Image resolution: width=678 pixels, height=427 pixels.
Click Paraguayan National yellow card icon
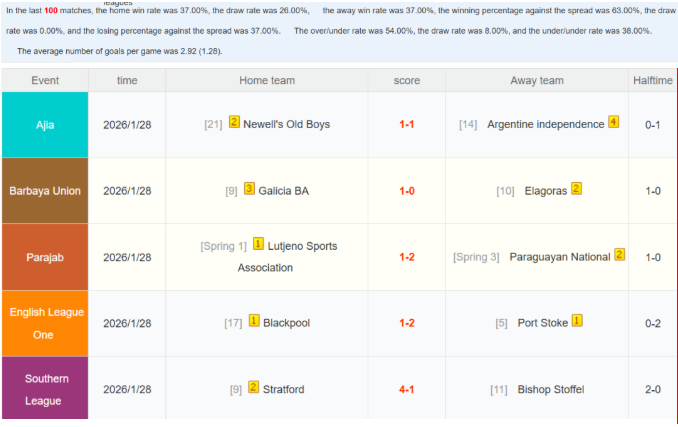tap(619, 255)
